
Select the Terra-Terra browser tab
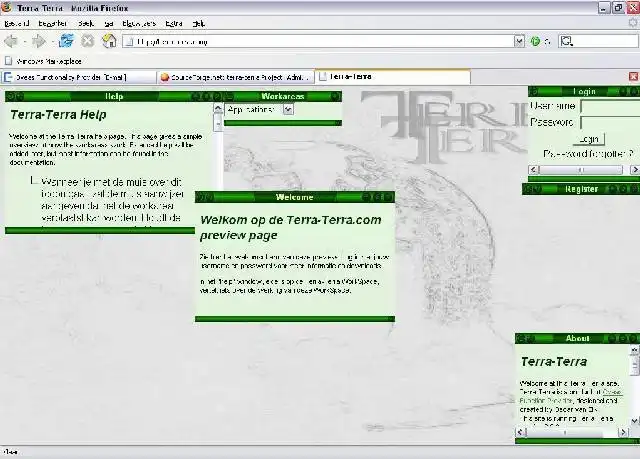pyautogui.click(x=393, y=76)
